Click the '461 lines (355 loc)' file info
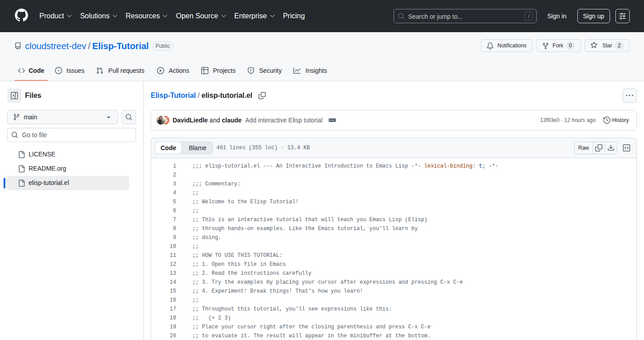644x340 pixels. coord(263,147)
